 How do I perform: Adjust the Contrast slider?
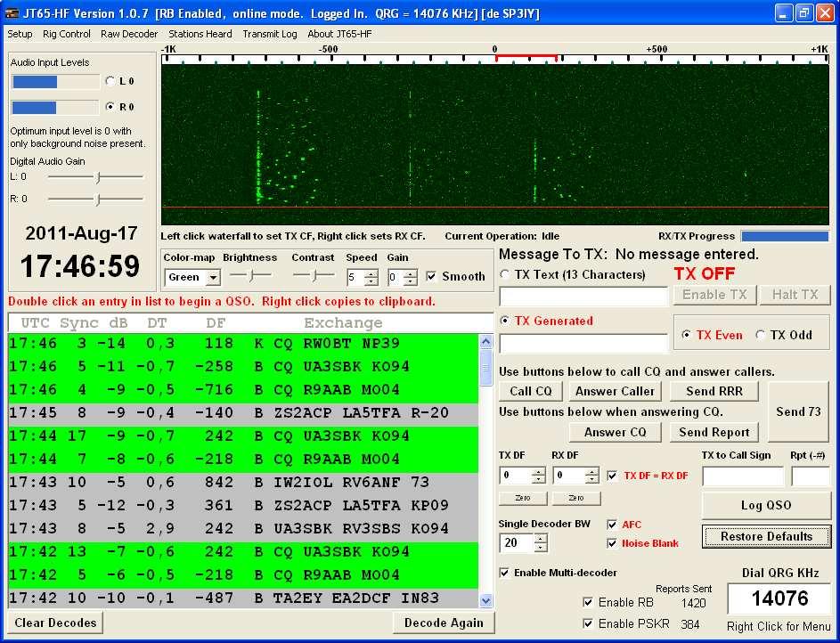pyautogui.click(x=314, y=276)
